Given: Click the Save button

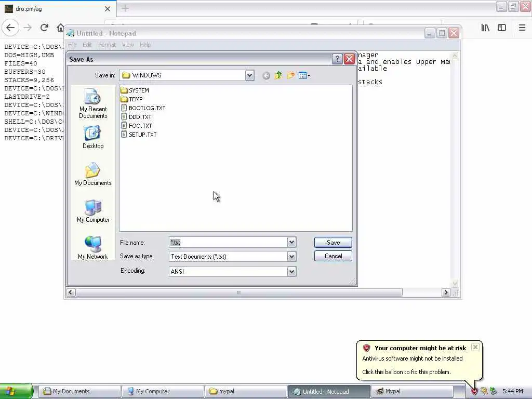Looking at the screenshot, I should (x=333, y=242).
